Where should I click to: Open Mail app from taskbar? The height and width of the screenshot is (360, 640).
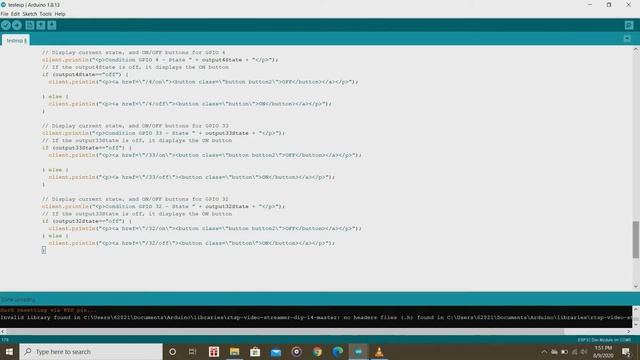click(x=276, y=351)
